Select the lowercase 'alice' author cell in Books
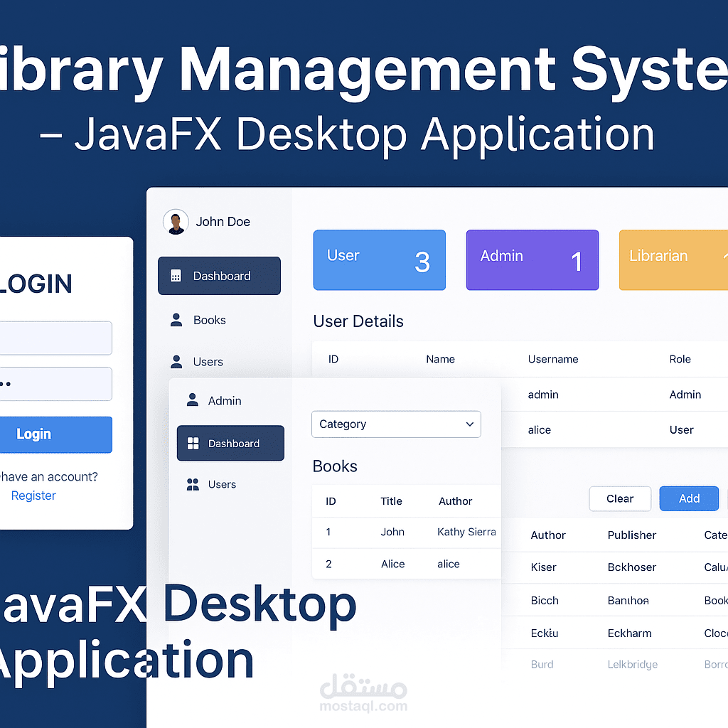The width and height of the screenshot is (728, 728). coord(448,564)
